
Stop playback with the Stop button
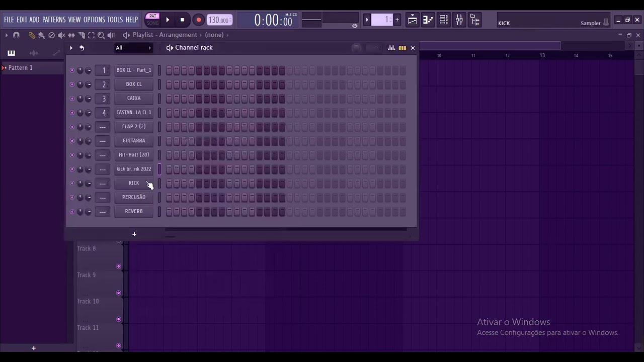click(182, 20)
